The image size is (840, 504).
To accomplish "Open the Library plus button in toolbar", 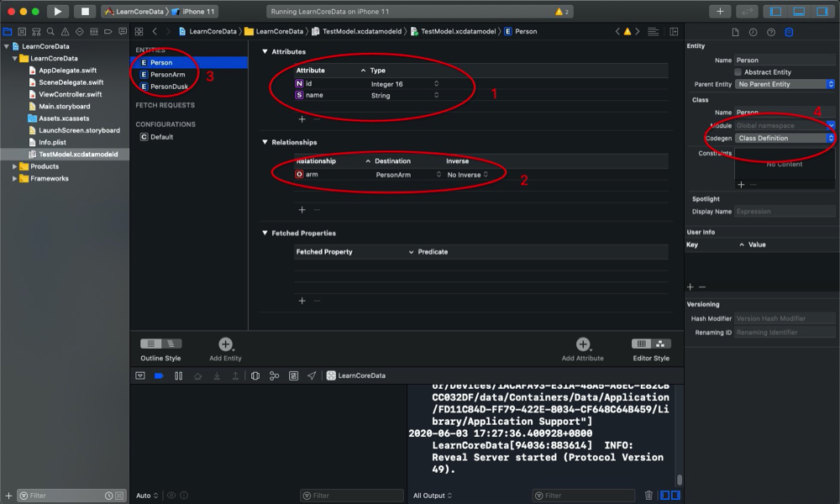I will point(720,11).
